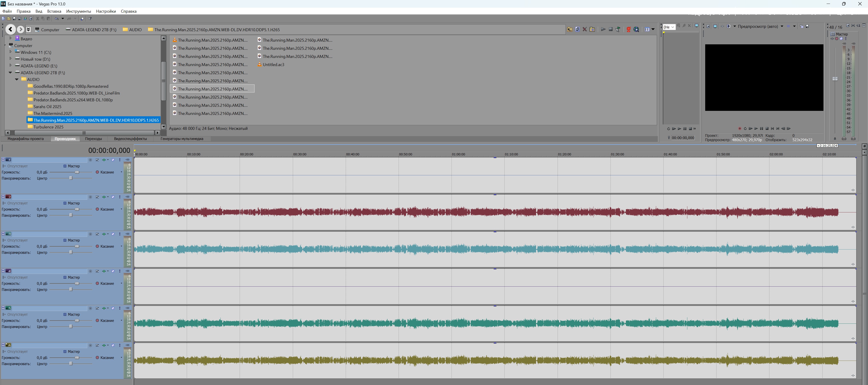Open the Инструменты menu

[78, 11]
